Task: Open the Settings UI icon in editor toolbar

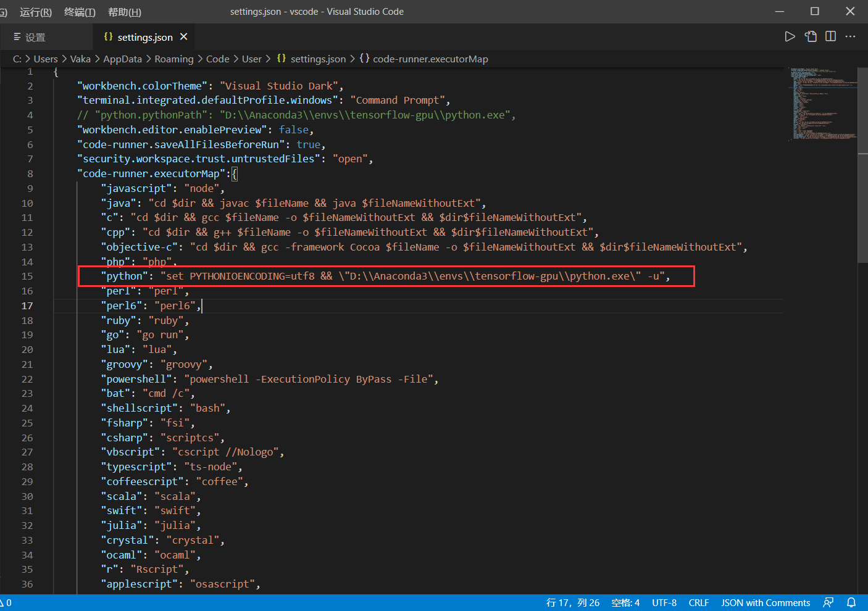Action: [811, 36]
